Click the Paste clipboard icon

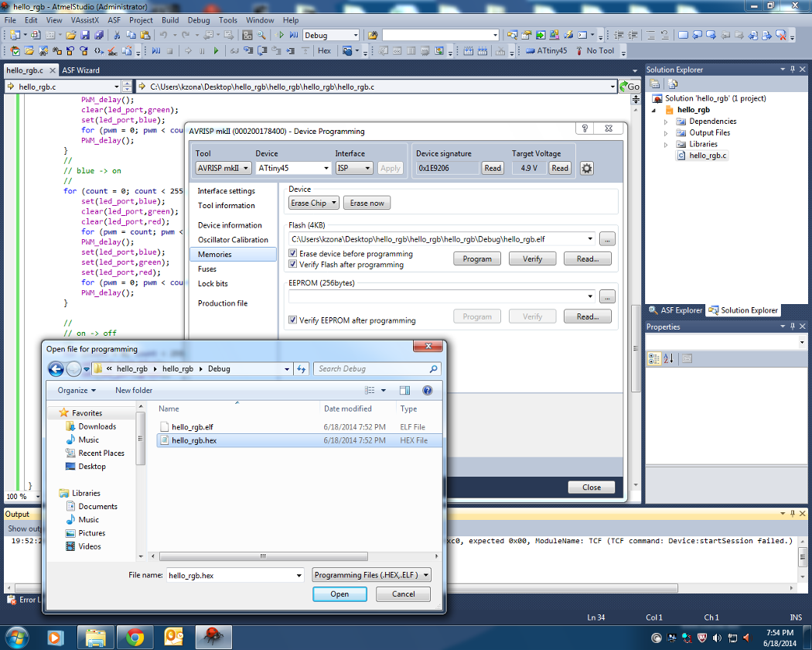pos(145,35)
